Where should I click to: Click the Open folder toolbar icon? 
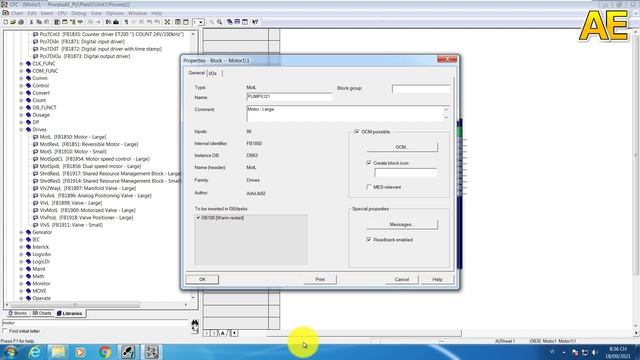[13, 22]
